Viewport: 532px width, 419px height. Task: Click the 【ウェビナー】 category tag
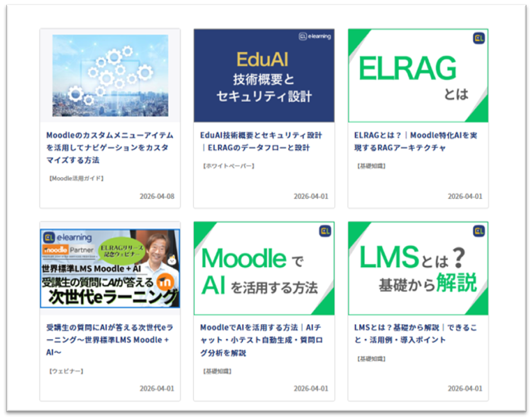pyautogui.click(x=66, y=371)
